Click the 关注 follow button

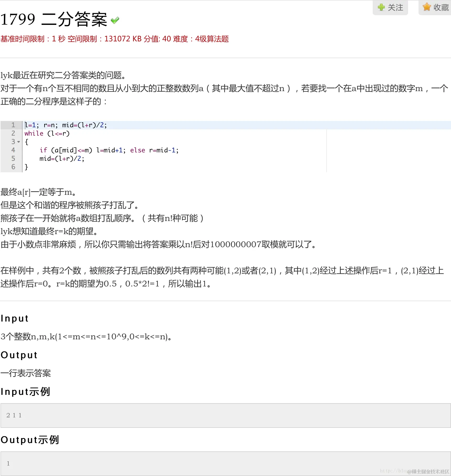[390, 7]
